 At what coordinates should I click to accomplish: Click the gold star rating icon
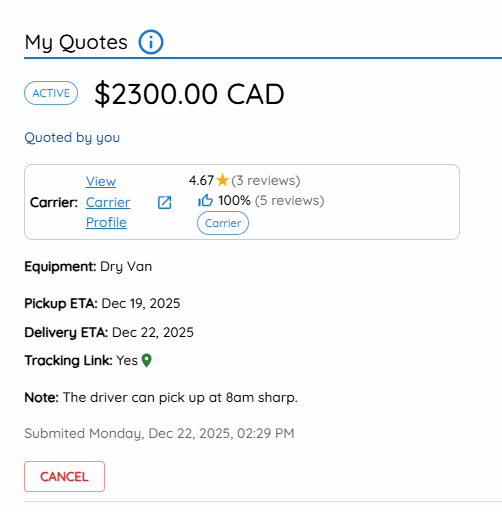pos(222,180)
